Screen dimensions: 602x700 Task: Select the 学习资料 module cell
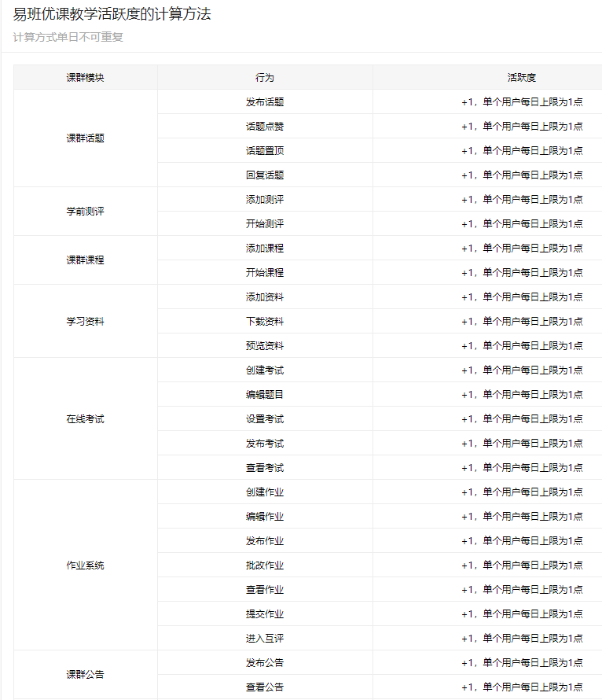click(85, 322)
